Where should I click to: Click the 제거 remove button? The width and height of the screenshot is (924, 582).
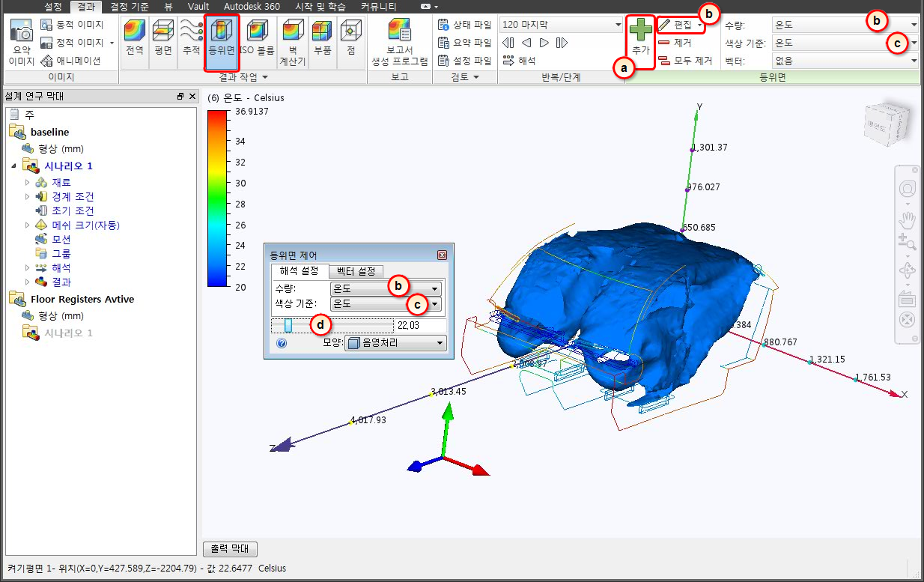pyautogui.click(x=675, y=43)
